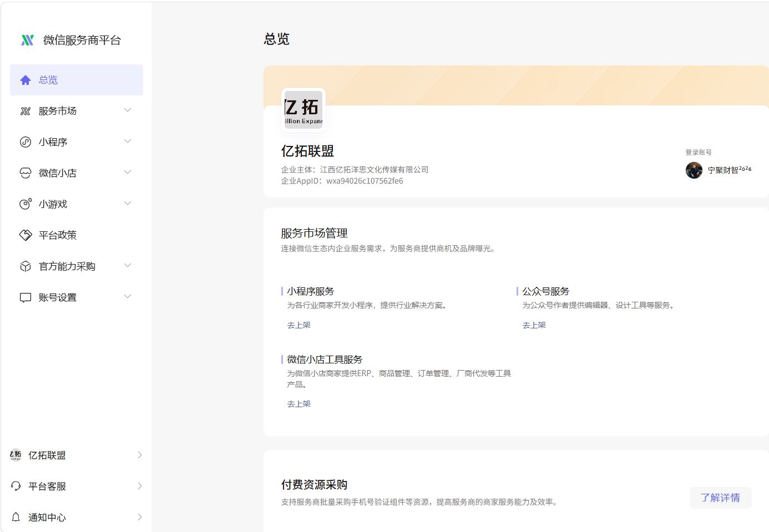This screenshot has width=769, height=532.
Task: Click the 小游戏 sidebar icon
Action: pyautogui.click(x=26, y=204)
